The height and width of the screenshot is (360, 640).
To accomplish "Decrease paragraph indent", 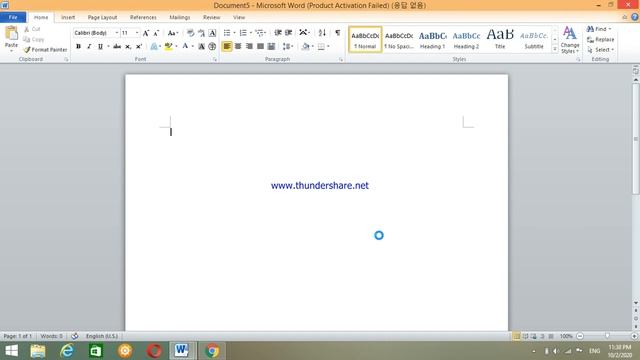I will (278, 33).
